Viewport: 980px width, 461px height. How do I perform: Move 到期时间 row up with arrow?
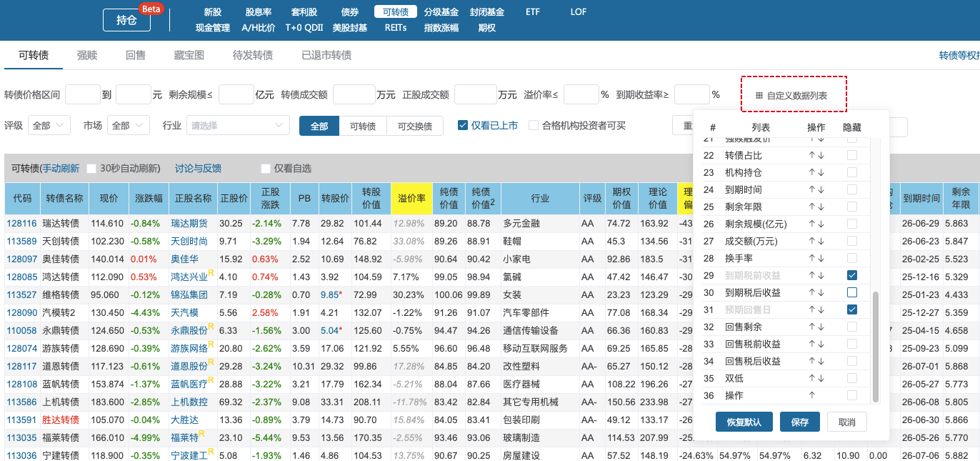pos(812,189)
